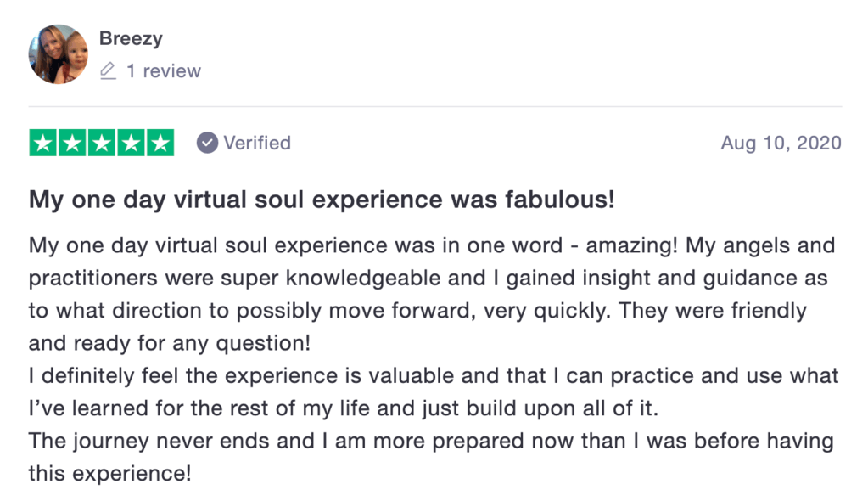Click the divider line under reviewer info
868x501 pixels.
click(x=435, y=106)
